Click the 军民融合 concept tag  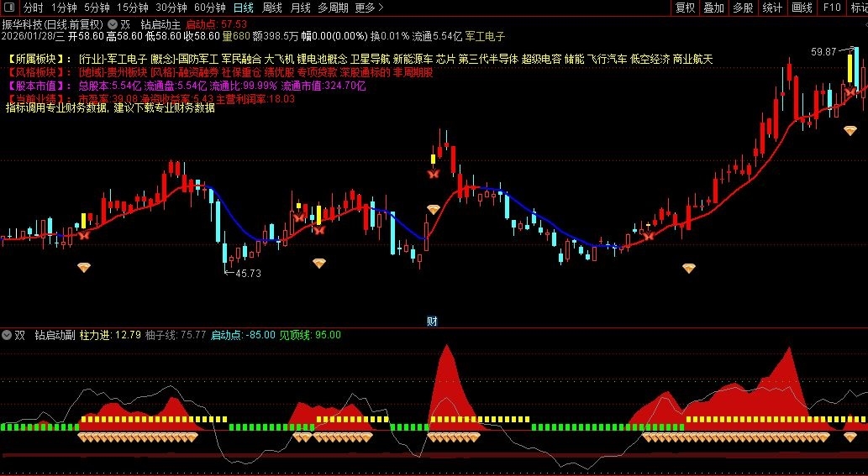[241, 59]
